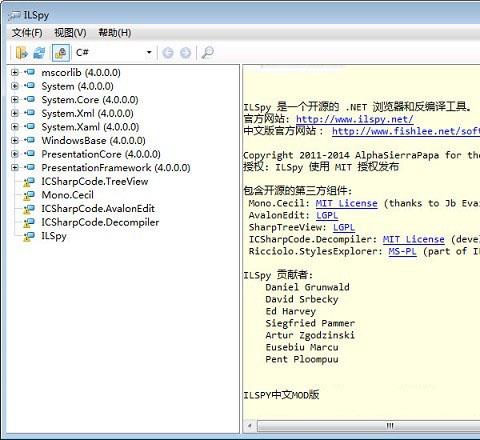This screenshot has height=440, width=480.
Task: Select PresentationCore (4.0.0.0) entry
Action: 101,154
